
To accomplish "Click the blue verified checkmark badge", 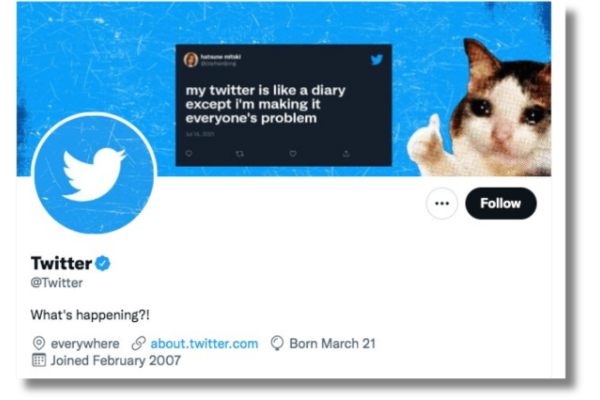I will [x=103, y=263].
